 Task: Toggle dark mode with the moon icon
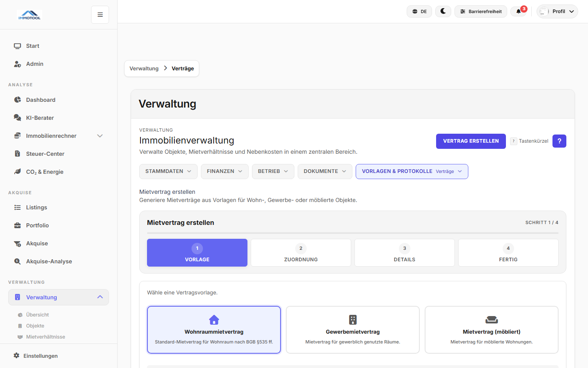(x=443, y=11)
